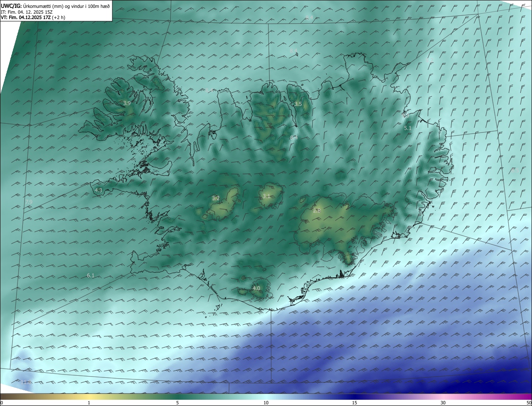
Task: Click the colour scale tick label 5
Action: 177,403
